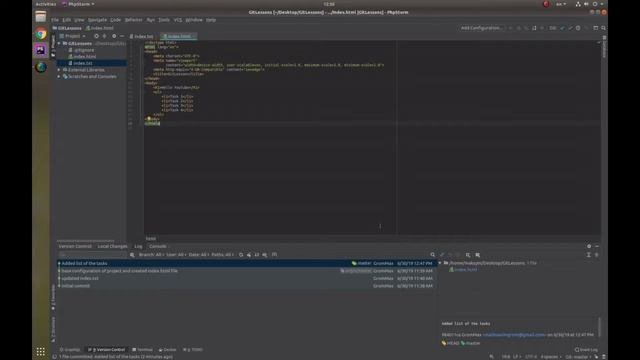Click the cherry-pick icon in log toolbar
Viewport: 640px width, 360px height.
click(249, 255)
